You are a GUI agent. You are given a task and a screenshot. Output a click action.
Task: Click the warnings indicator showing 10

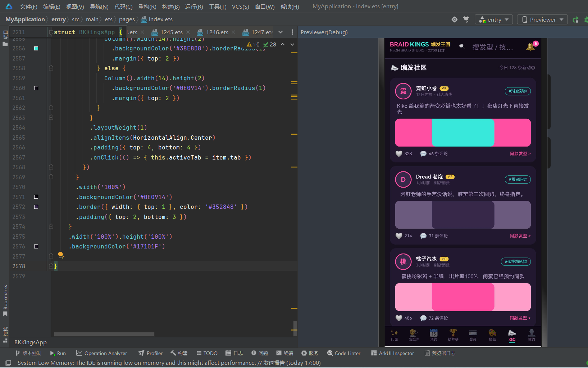[253, 44]
